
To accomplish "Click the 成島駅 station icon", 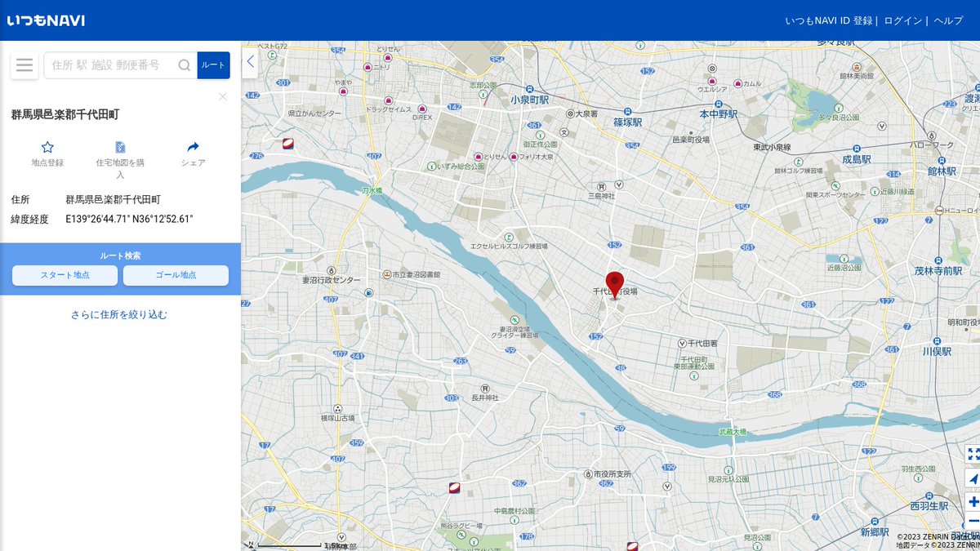I will [x=857, y=149].
